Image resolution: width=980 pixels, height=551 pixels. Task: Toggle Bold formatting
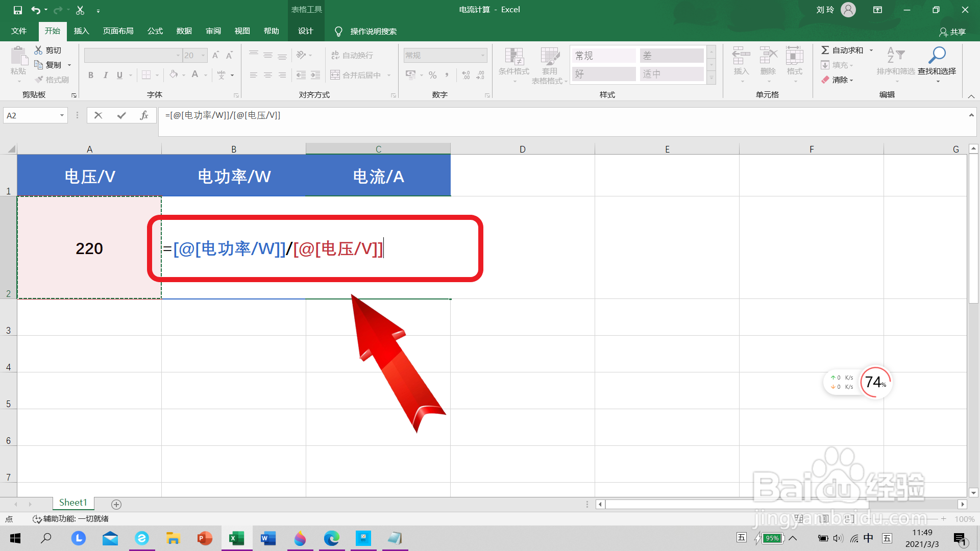point(91,75)
